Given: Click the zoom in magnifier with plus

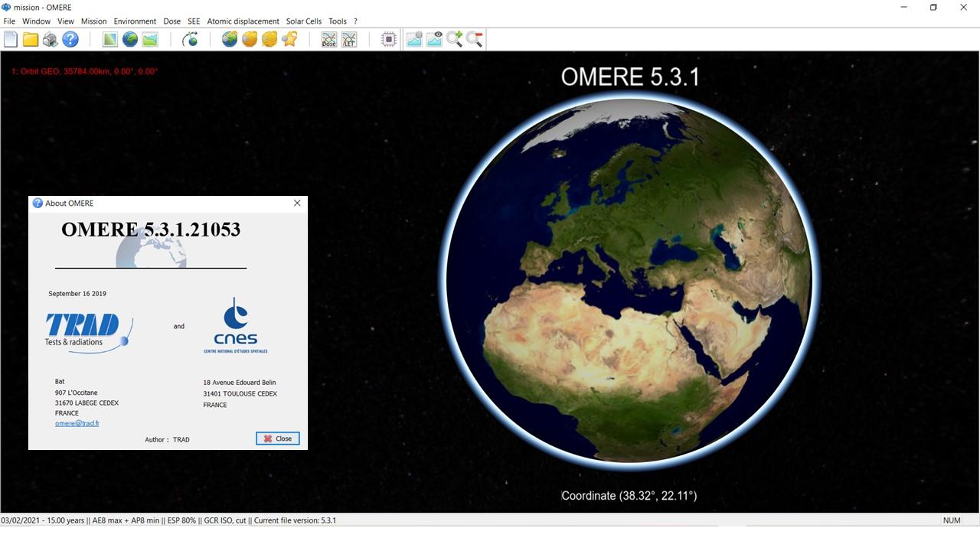Looking at the screenshot, I should click(454, 39).
